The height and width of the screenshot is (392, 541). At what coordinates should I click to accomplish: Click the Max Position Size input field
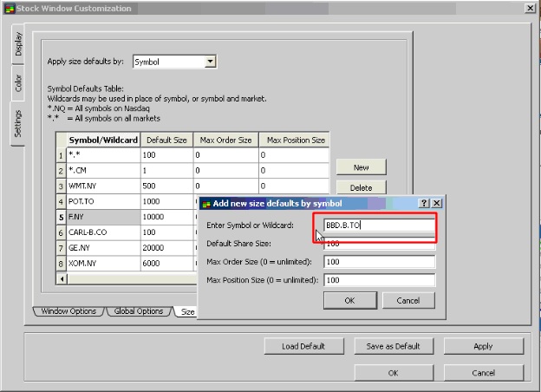(x=378, y=279)
